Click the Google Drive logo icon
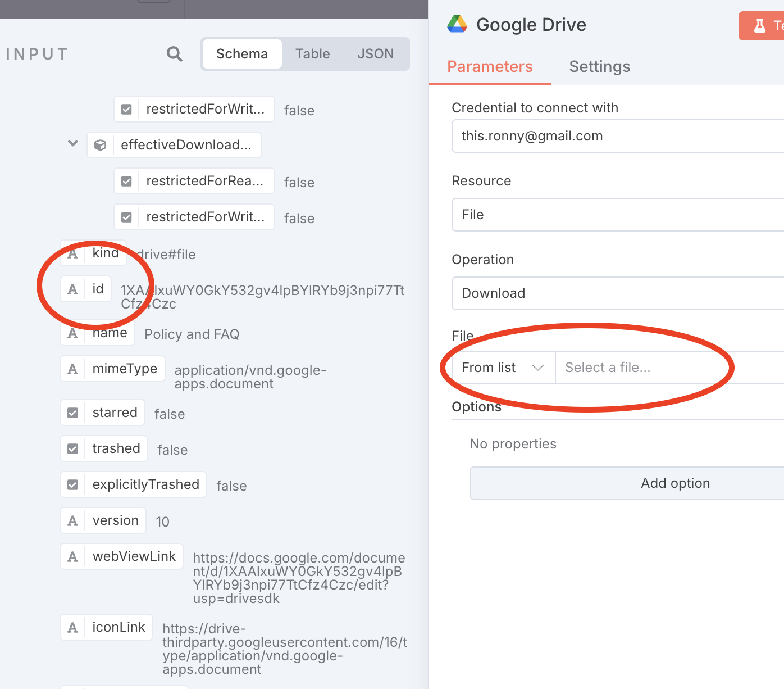Image resolution: width=784 pixels, height=689 pixels. (x=457, y=24)
